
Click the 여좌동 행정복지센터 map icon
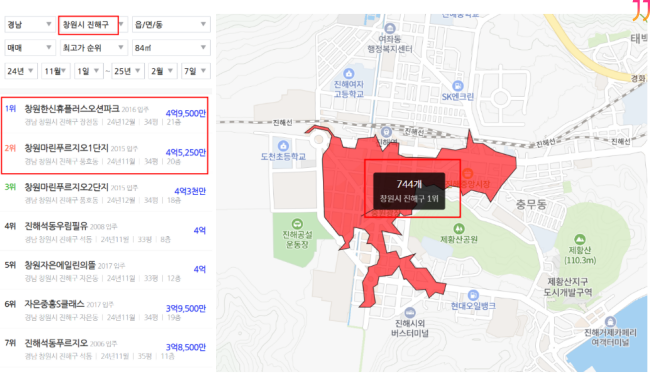pos(390,29)
